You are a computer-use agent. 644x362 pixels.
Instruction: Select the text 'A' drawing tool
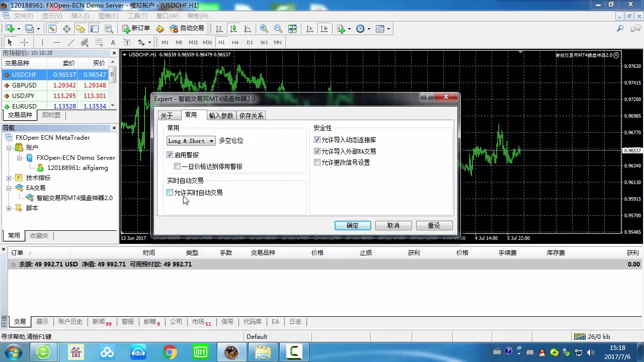pos(113,42)
